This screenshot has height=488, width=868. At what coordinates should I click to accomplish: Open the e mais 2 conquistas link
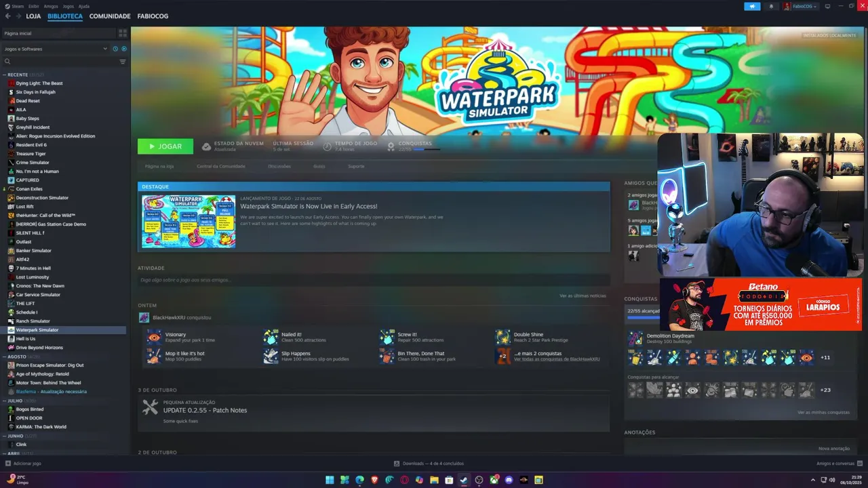click(x=538, y=353)
